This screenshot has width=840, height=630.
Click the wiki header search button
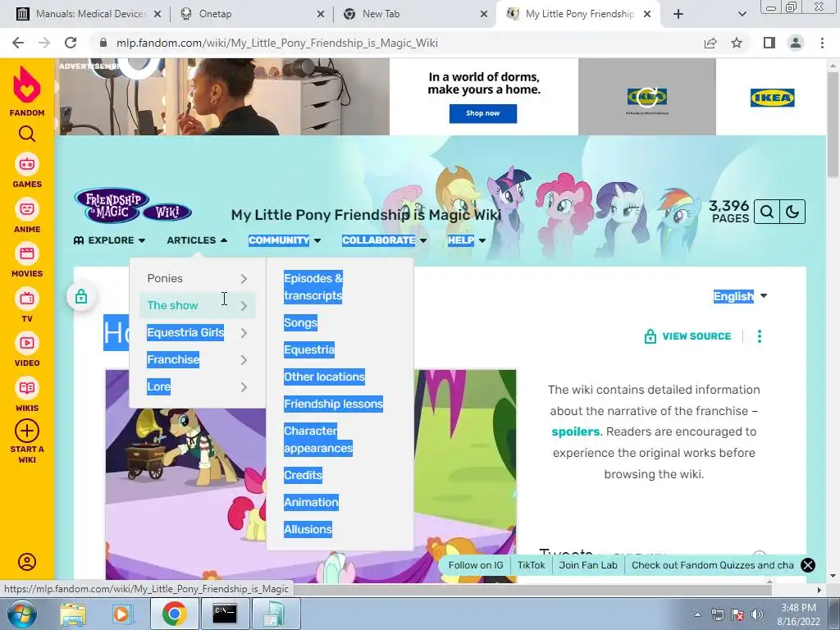(x=767, y=212)
